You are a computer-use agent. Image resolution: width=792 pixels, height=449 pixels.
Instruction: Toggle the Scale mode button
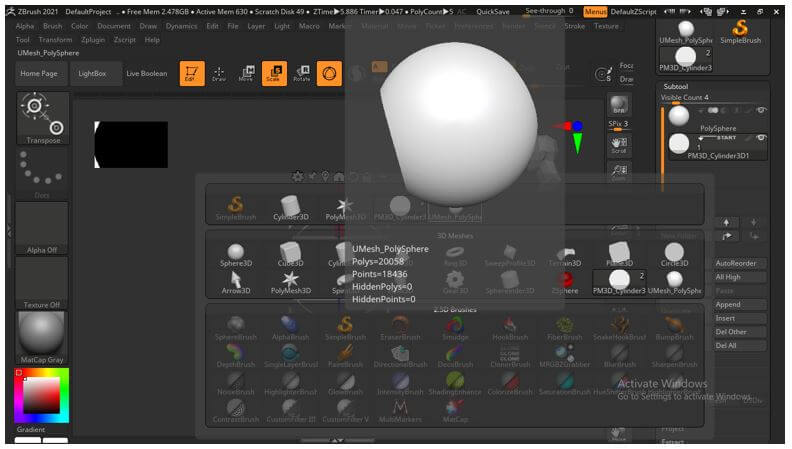click(274, 73)
